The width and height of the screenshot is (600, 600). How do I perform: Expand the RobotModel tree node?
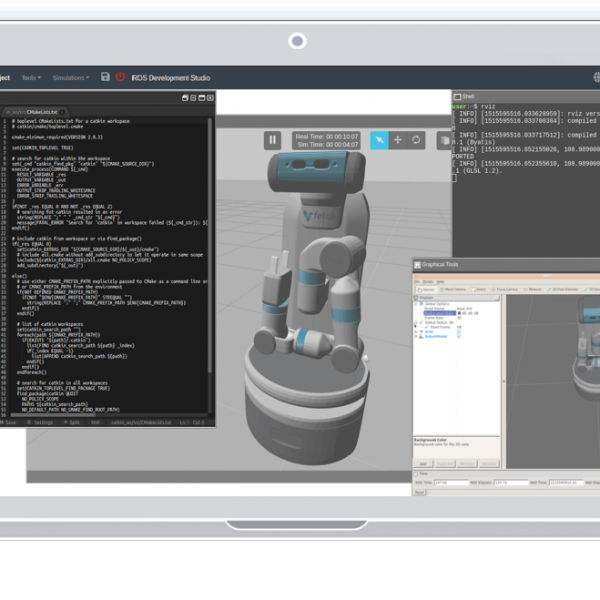[416, 336]
